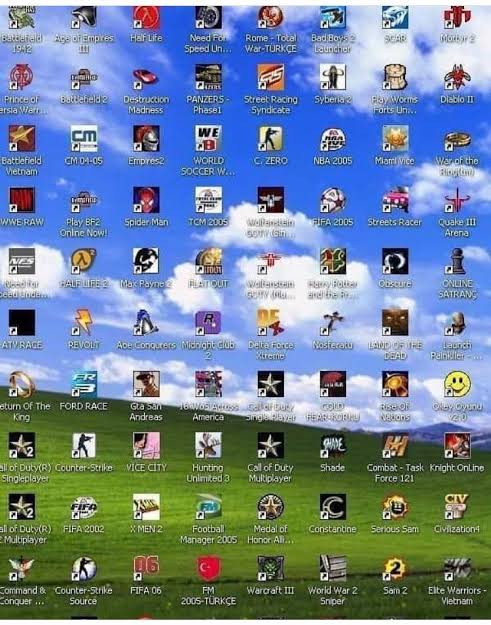Launch the Bad Boys 2 Launcher icon

point(333,18)
